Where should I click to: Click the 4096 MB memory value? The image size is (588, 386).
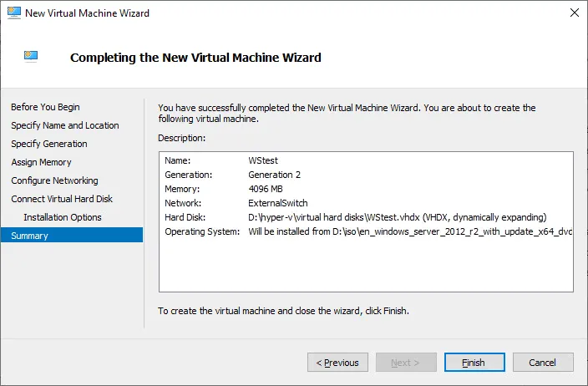pyautogui.click(x=267, y=189)
